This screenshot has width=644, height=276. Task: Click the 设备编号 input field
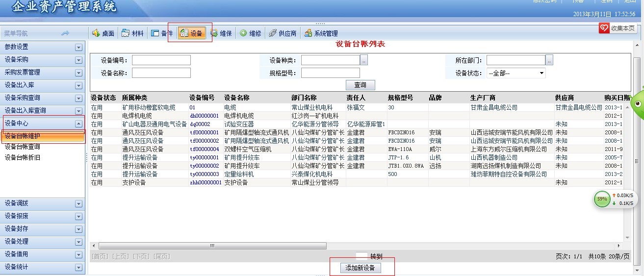(x=161, y=60)
